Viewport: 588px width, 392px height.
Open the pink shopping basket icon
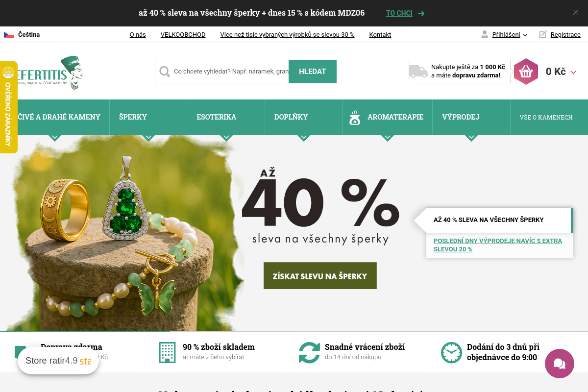point(526,72)
